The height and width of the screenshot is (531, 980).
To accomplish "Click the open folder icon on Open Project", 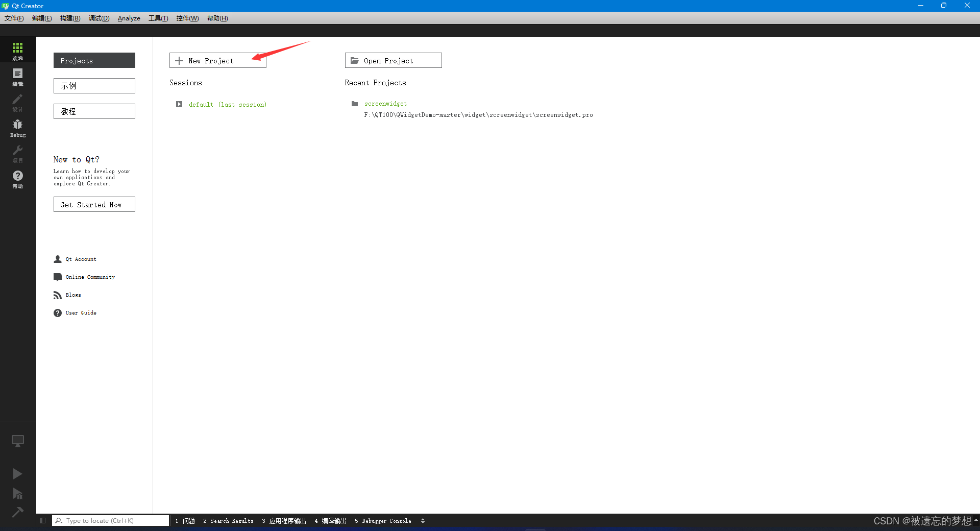I will [x=355, y=61].
